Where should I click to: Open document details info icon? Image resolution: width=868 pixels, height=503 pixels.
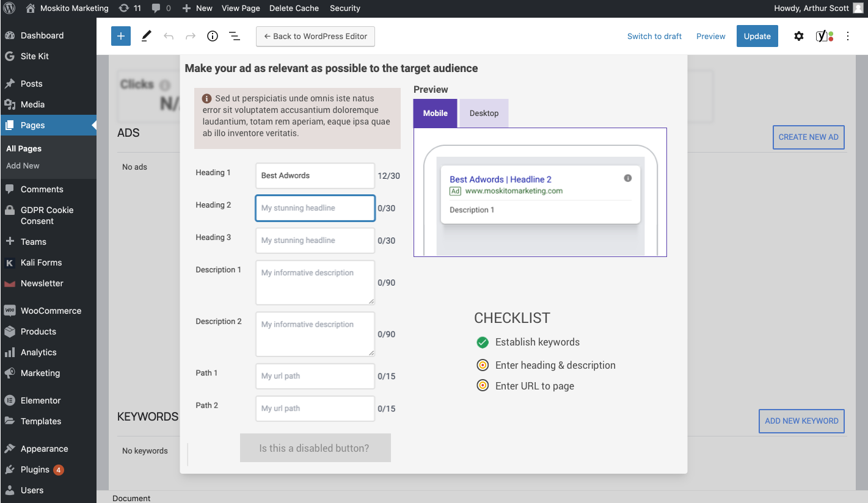[213, 36]
